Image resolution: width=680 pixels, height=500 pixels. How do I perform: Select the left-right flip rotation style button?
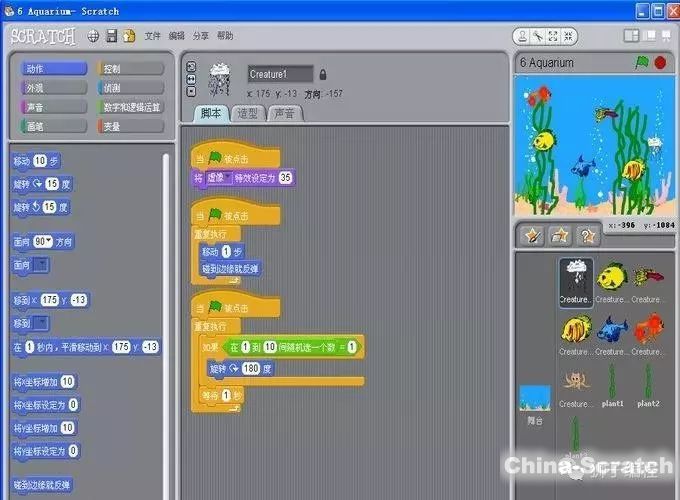tap(191, 77)
